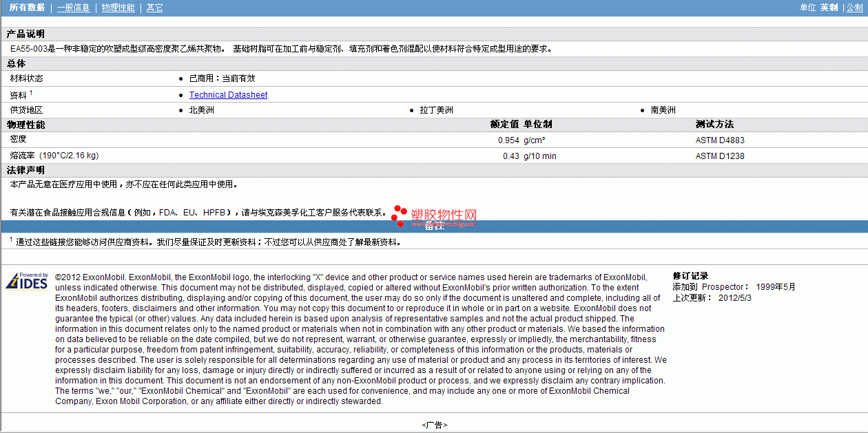Switch to the 物理性能 tab

[118, 8]
